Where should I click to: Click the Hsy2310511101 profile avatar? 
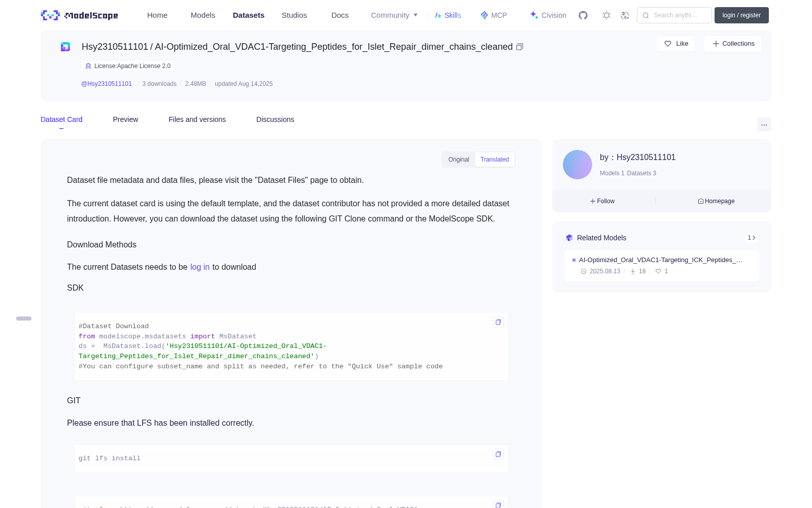578,165
